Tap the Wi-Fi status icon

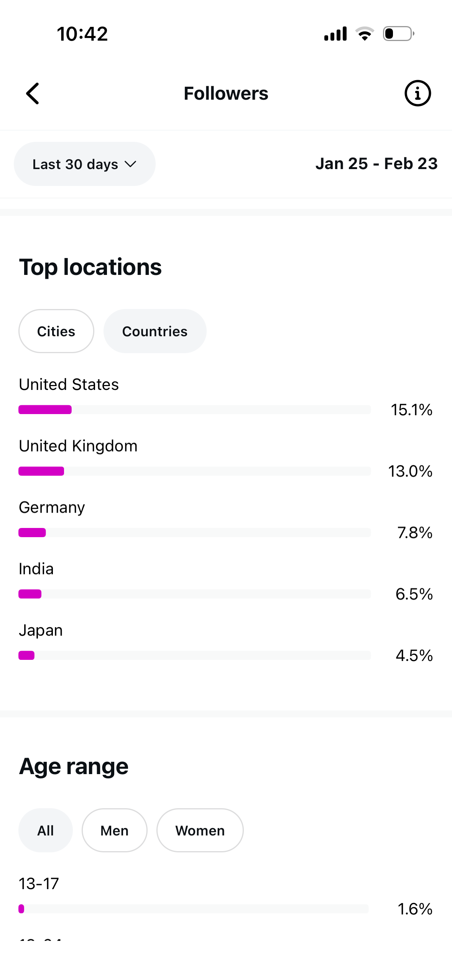(365, 34)
